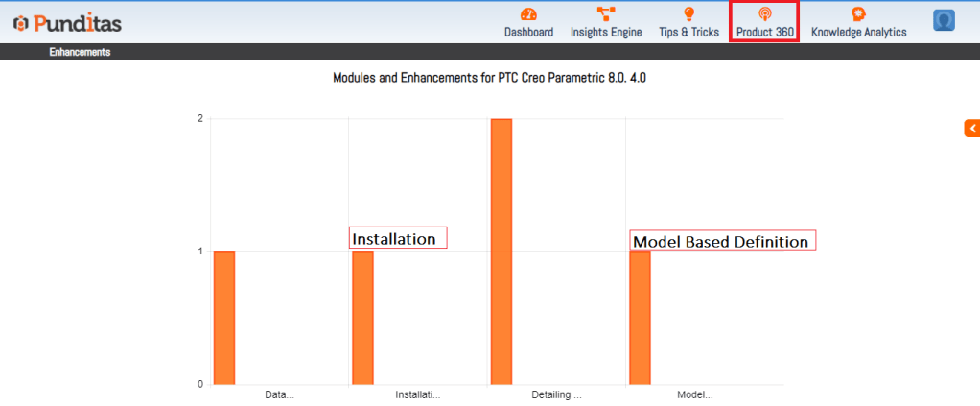Click the Data module orange bar

[224, 318]
